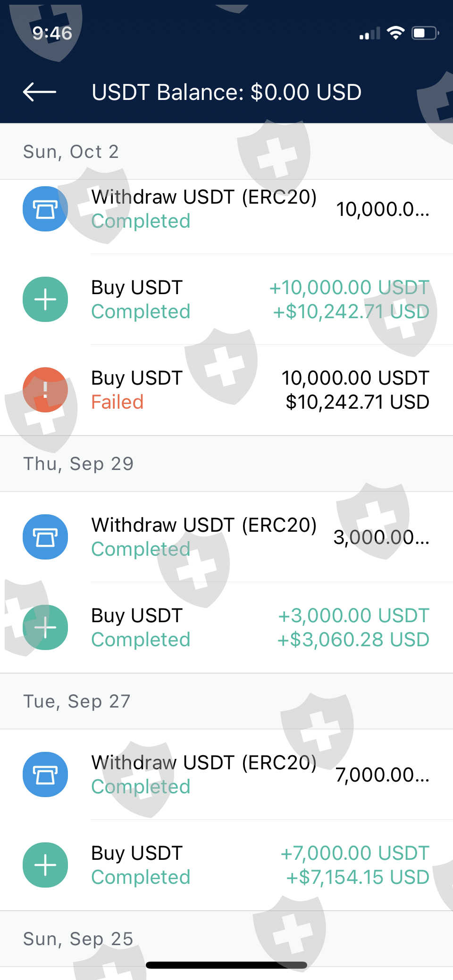Tap the back arrow in header
Image resolution: width=453 pixels, height=980 pixels.
40,92
